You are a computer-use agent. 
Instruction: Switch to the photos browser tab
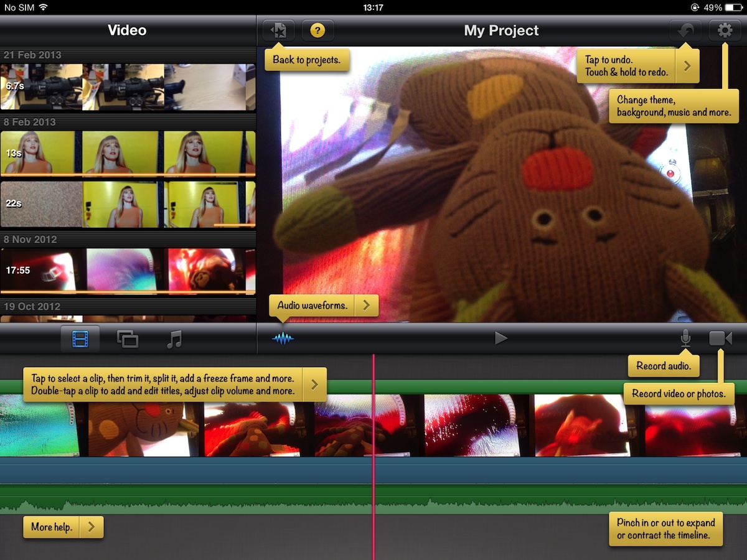pyautogui.click(x=128, y=339)
